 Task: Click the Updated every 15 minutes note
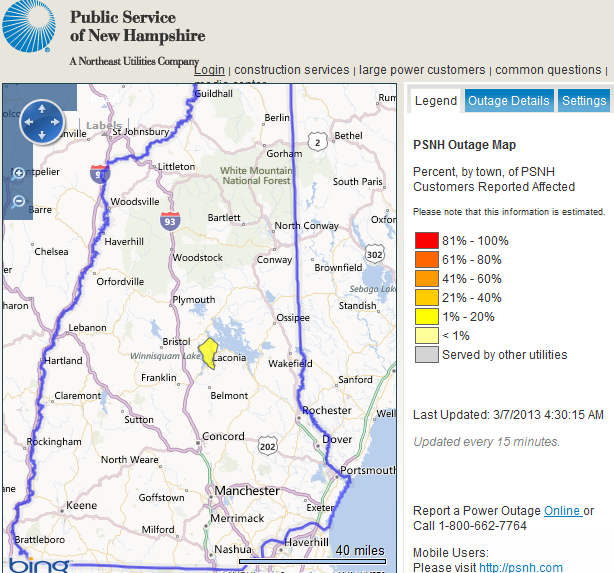pyautogui.click(x=487, y=442)
